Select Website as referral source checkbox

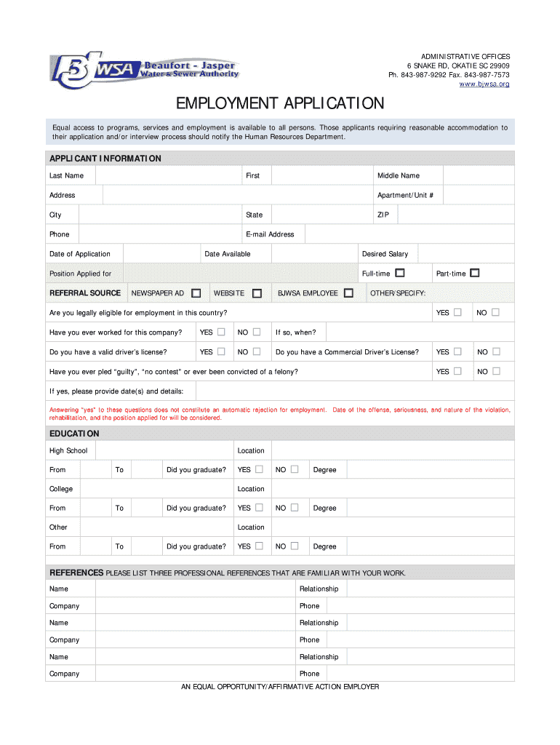[257, 293]
